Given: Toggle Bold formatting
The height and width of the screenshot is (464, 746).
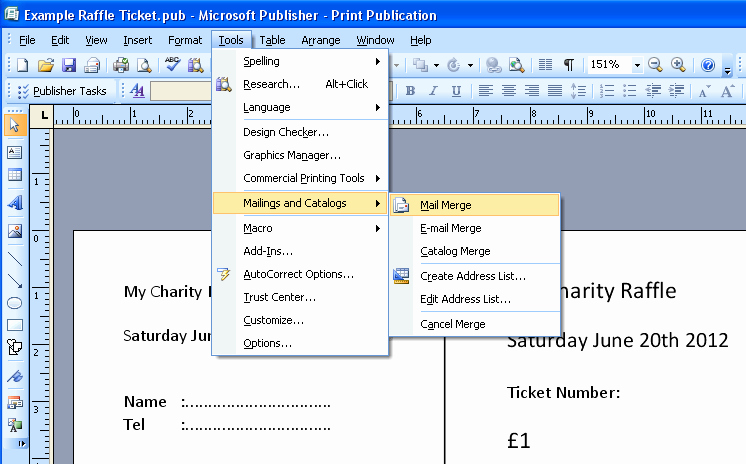Looking at the screenshot, I should coord(410,90).
